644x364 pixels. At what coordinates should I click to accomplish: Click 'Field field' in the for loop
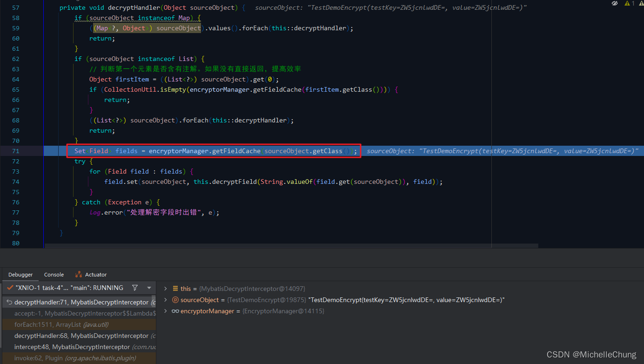coord(128,171)
